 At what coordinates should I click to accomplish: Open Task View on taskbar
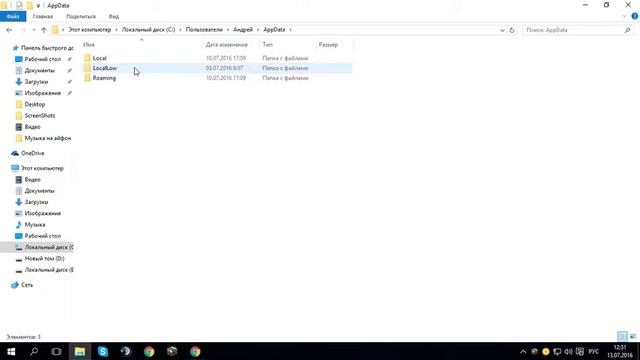56,351
